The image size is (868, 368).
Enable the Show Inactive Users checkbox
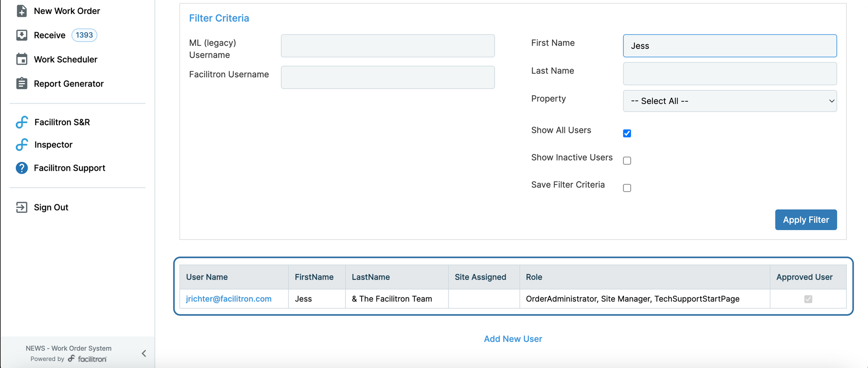[627, 160]
